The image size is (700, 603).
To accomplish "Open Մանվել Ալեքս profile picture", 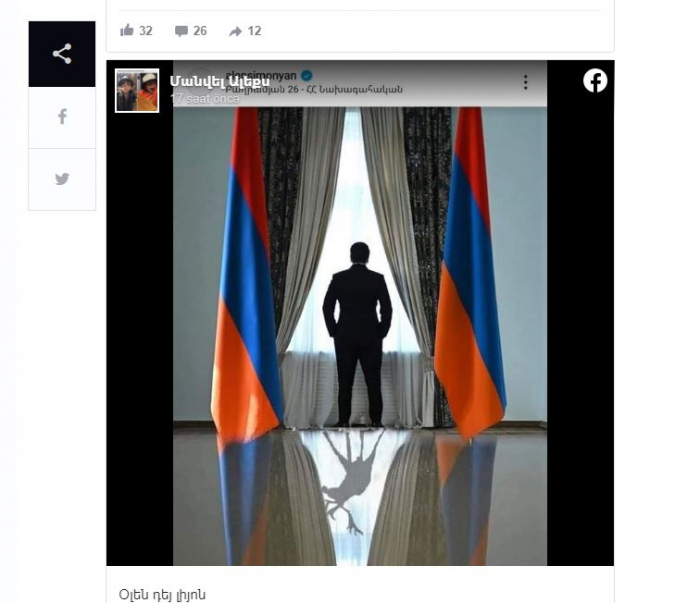I will (137, 90).
